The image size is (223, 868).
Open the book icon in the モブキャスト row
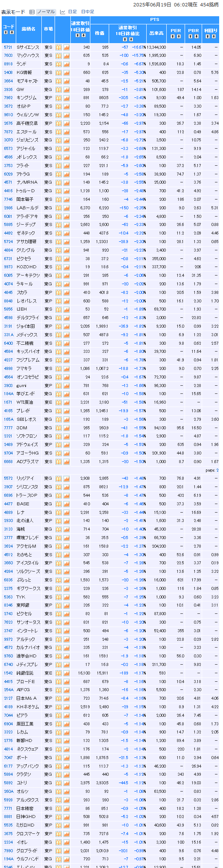click(59, 81)
